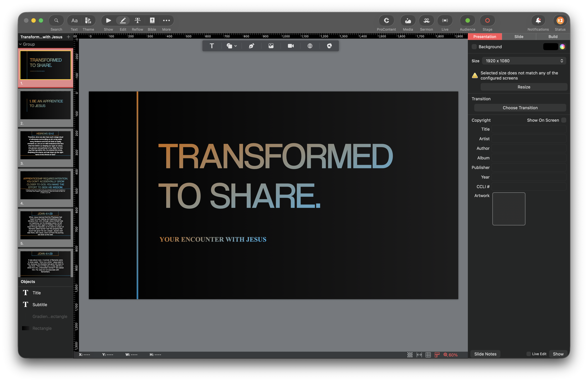The image size is (588, 382).
Task: Open the Bible panel
Action: (x=152, y=20)
